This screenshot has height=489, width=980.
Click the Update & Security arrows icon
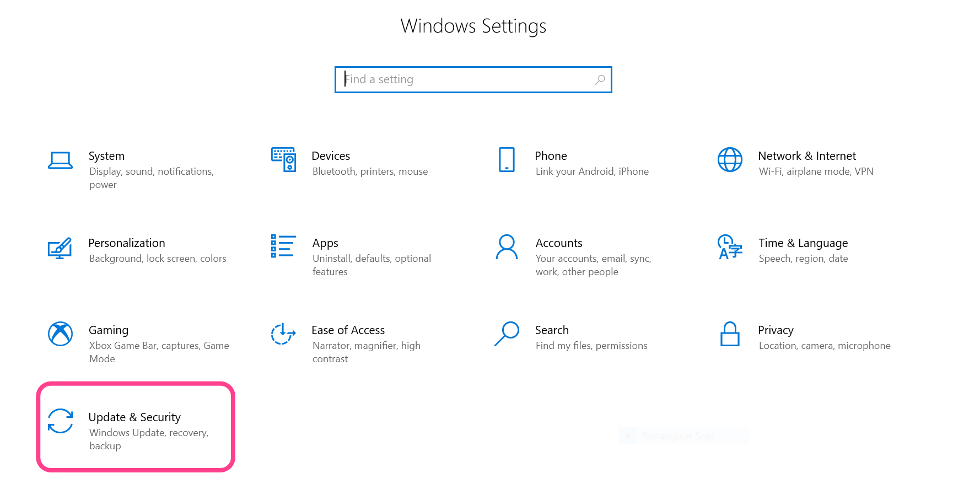point(60,421)
